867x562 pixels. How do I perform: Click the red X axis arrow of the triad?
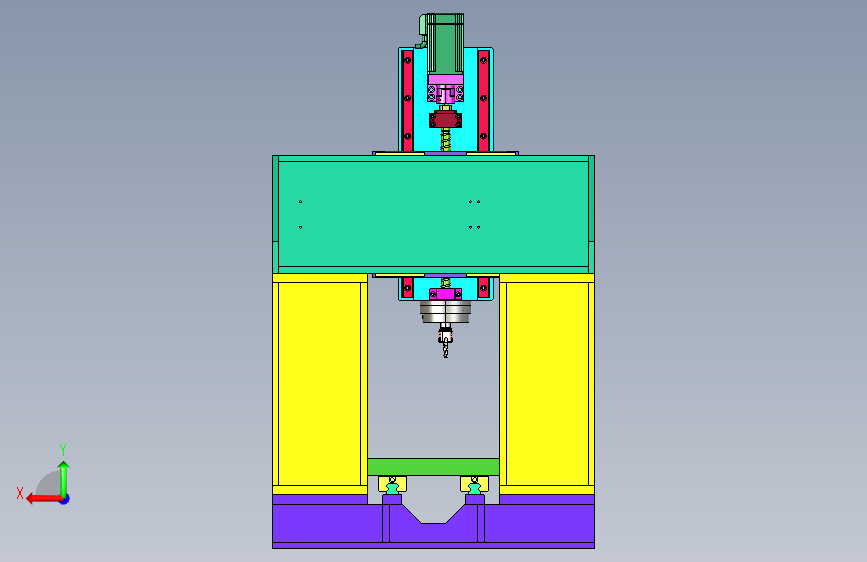(44, 499)
